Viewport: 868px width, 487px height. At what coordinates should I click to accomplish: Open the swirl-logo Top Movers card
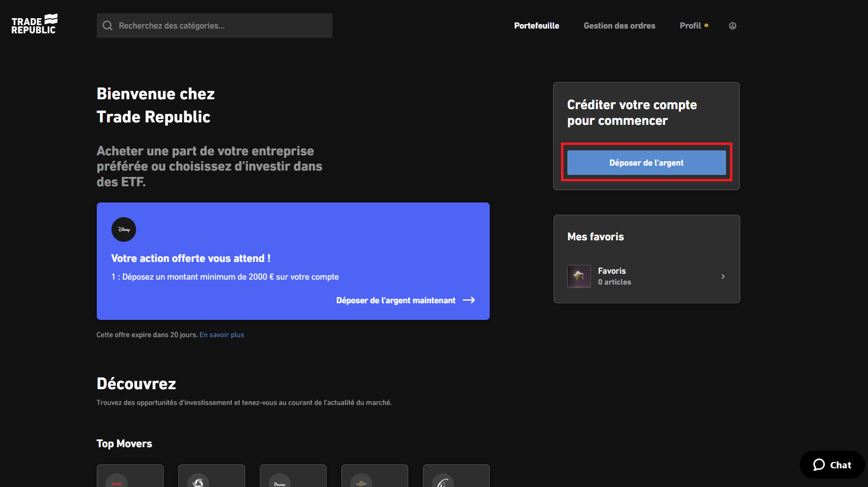click(212, 476)
